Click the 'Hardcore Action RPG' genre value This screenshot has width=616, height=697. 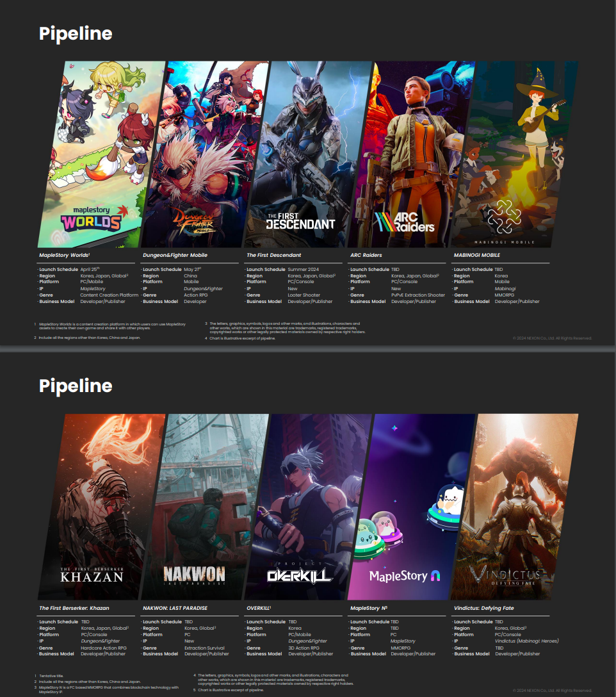104,648
